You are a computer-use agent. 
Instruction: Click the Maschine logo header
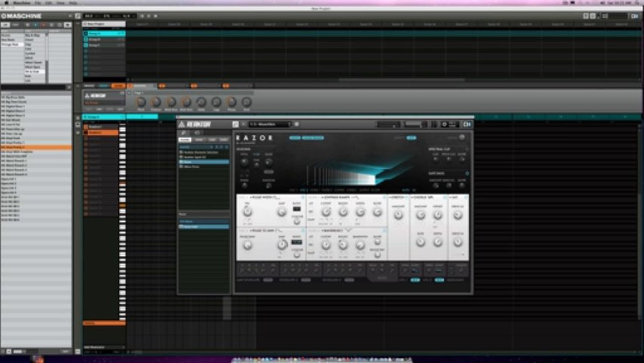[x=21, y=16]
